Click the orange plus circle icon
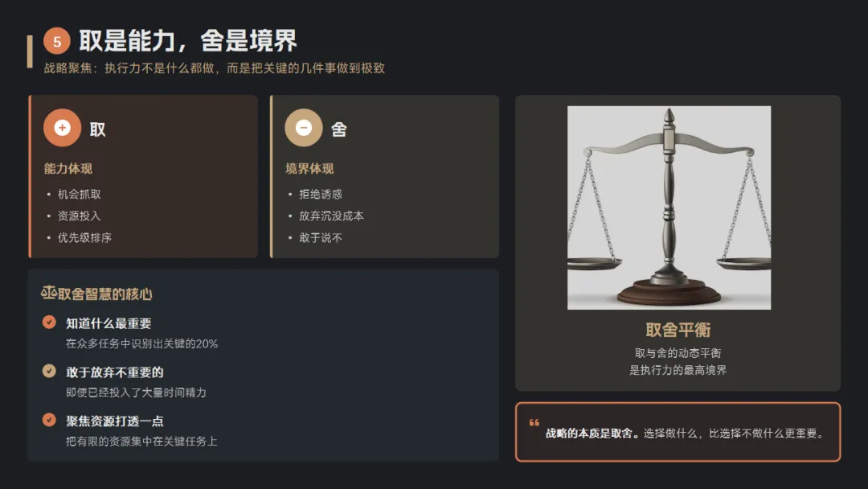This screenshot has width=868, height=489. (63, 128)
